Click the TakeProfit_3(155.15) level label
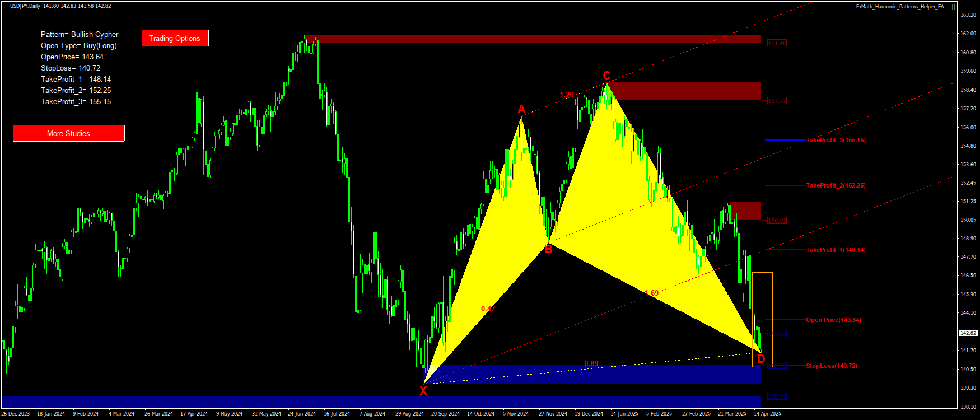980x420 pixels. click(836, 140)
